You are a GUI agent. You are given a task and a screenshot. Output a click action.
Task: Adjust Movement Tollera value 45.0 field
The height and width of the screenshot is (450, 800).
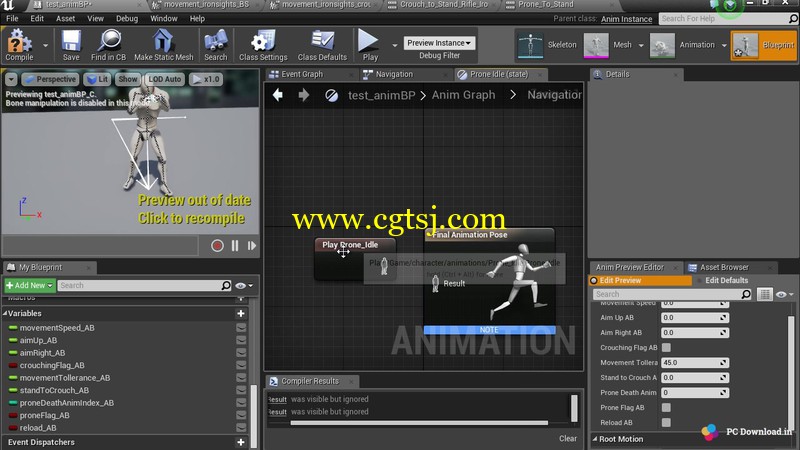tap(694, 363)
